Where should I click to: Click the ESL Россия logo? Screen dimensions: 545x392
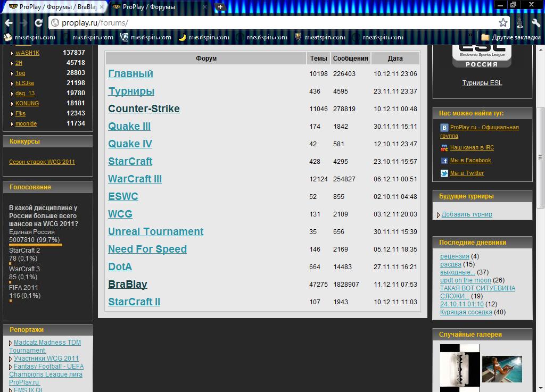click(482, 56)
